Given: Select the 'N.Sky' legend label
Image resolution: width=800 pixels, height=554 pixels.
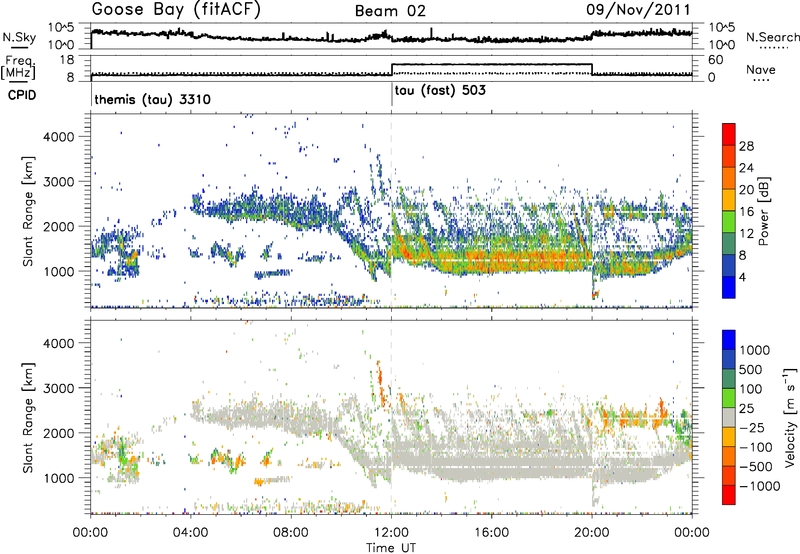Looking at the screenshot, I should [x=19, y=37].
